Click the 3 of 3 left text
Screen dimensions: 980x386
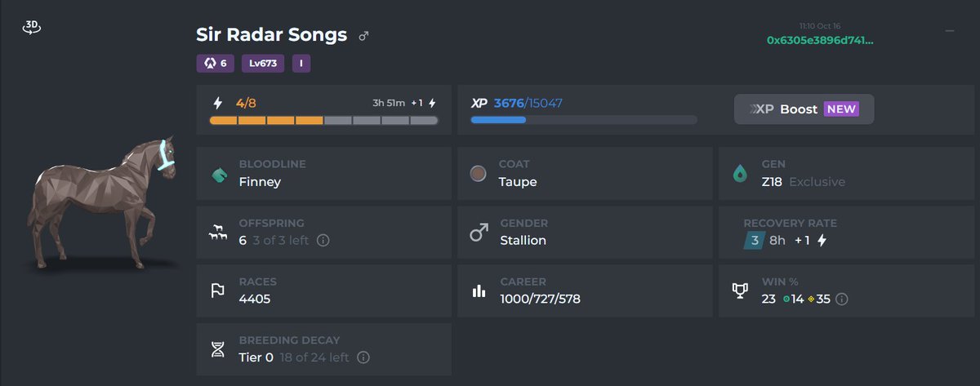[283, 241]
